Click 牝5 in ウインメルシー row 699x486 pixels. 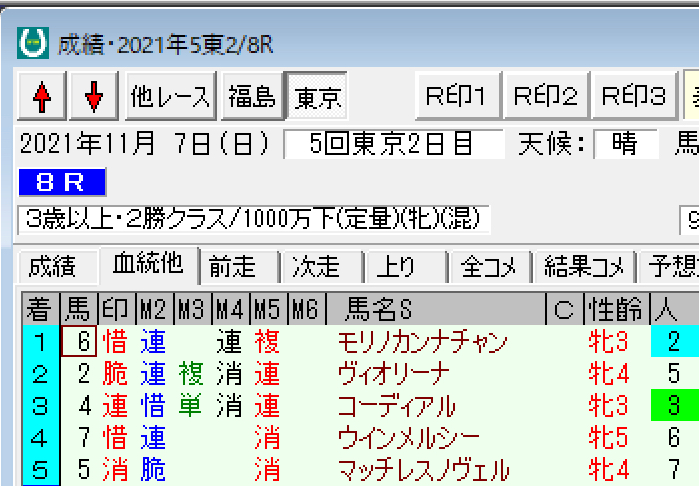coord(609,438)
